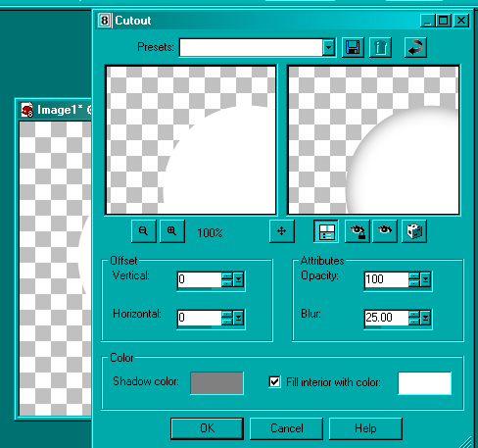This screenshot has height=448, width=478.
Task: Reset settings to default with the arrow icon
Action: click(x=415, y=48)
